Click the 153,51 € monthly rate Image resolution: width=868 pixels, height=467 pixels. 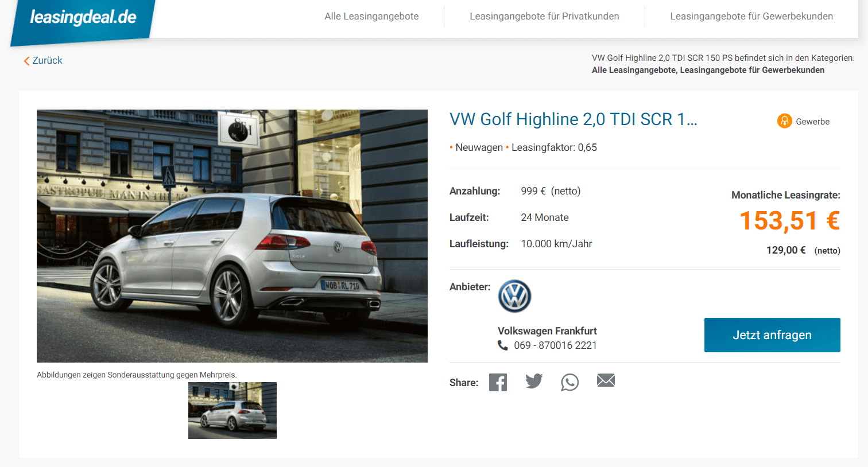click(x=789, y=221)
